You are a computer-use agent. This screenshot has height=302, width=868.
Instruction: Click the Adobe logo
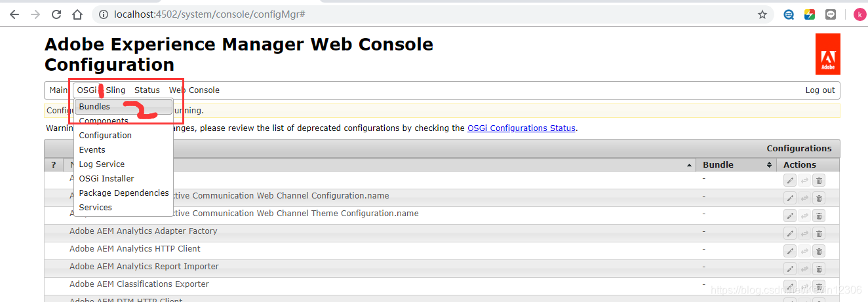pyautogui.click(x=828, y=54)
